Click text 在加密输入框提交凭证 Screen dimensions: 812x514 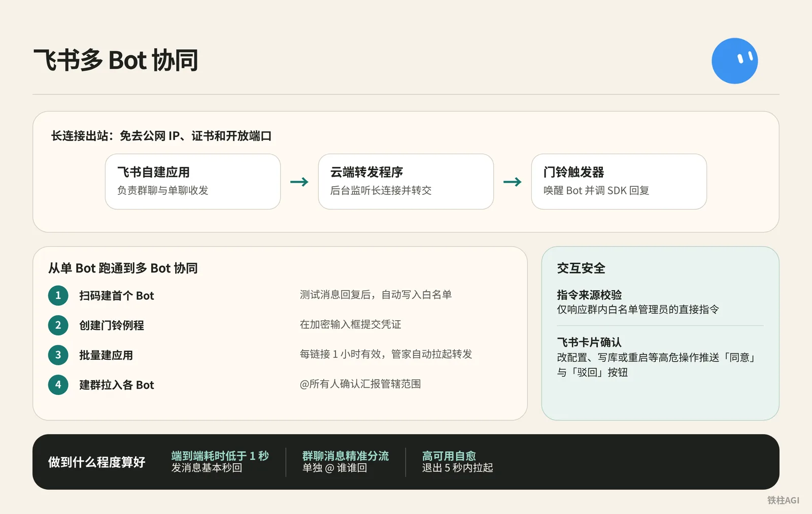351,324
